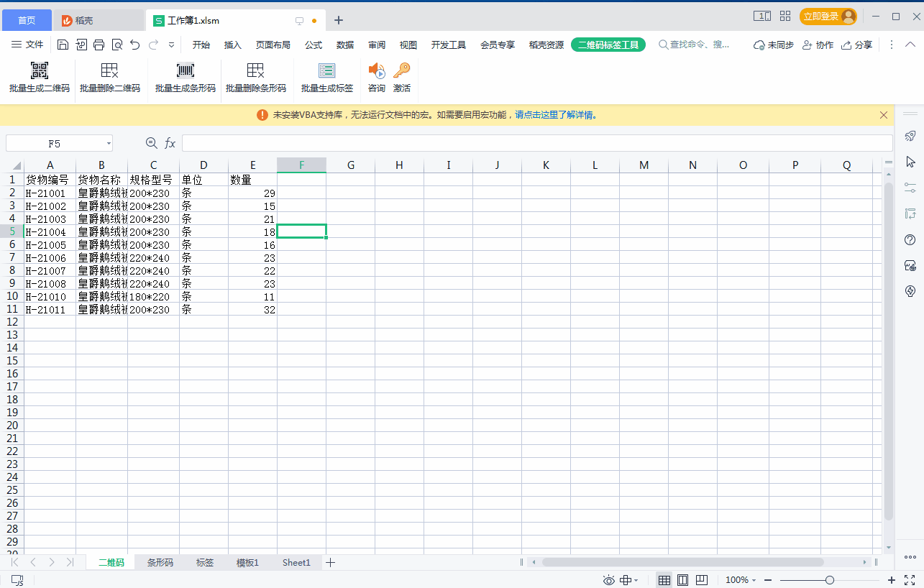
Task: Click the batch delete barcode icon
Action: [x=256, y=70]
